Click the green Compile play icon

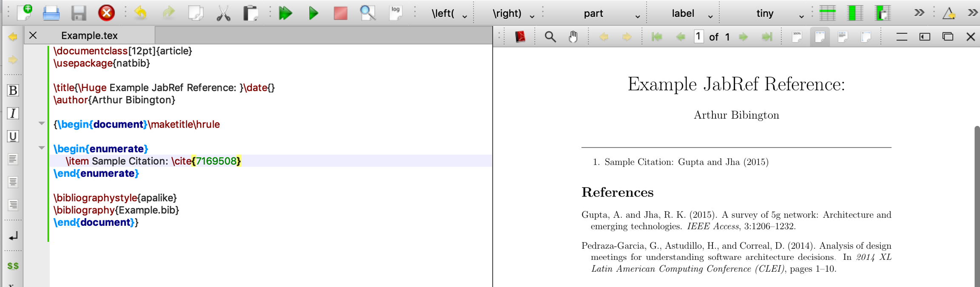coord(313,13)
